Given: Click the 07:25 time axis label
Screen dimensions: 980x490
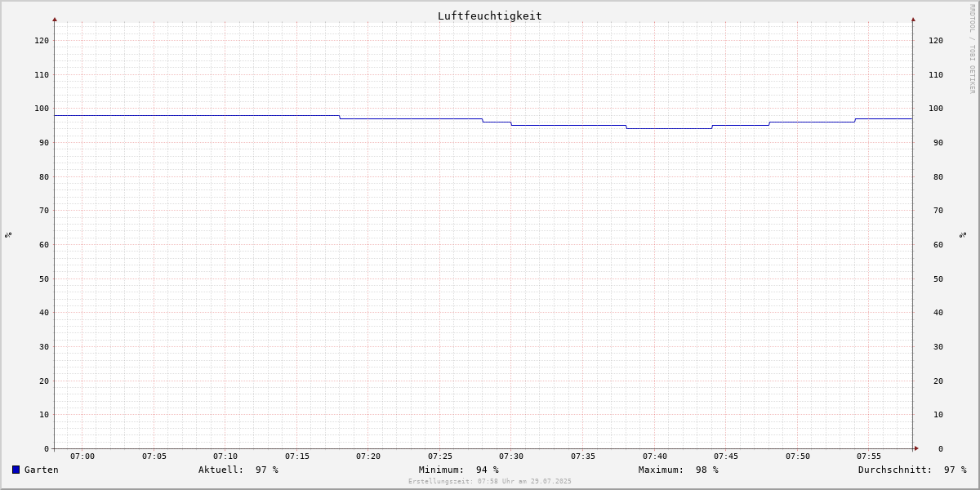Looking at the screenshot, I should (440, 457).
